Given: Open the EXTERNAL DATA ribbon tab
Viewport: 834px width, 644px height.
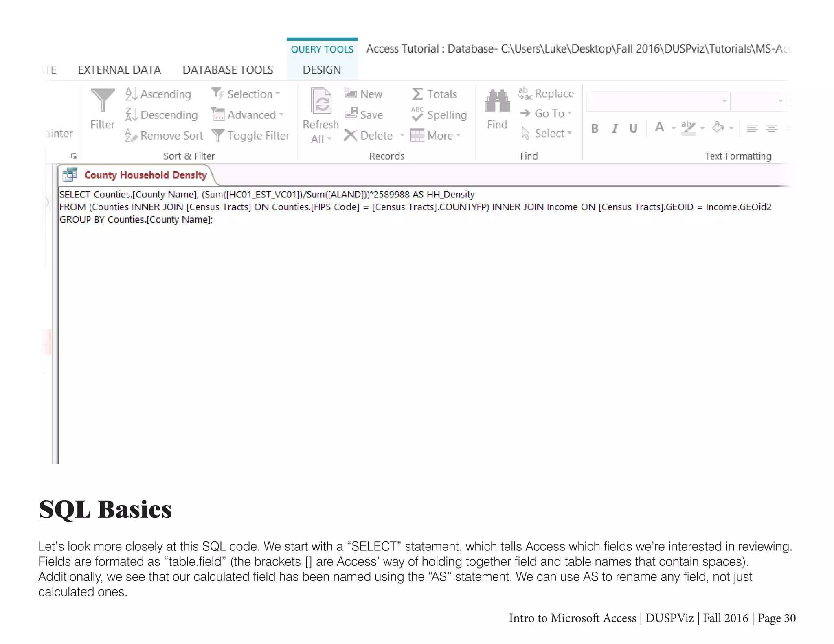Looking at the screenshot, I should coord(119,70).
